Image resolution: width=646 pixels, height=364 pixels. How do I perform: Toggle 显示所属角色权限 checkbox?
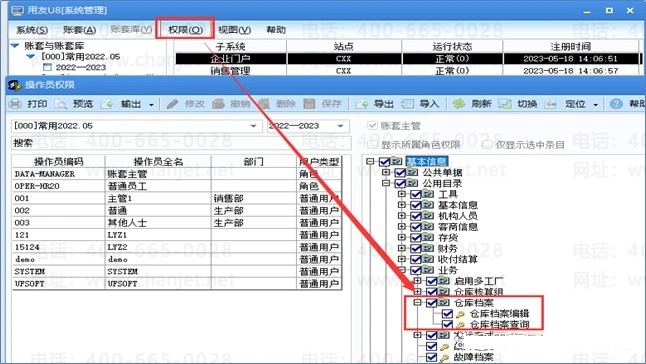pyautogui.click(x=372, y=145)
